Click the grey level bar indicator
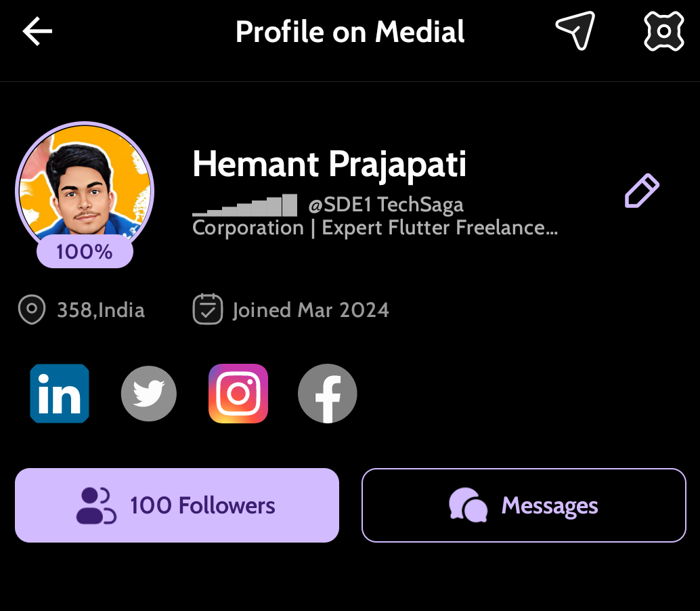 pos(244,205)
